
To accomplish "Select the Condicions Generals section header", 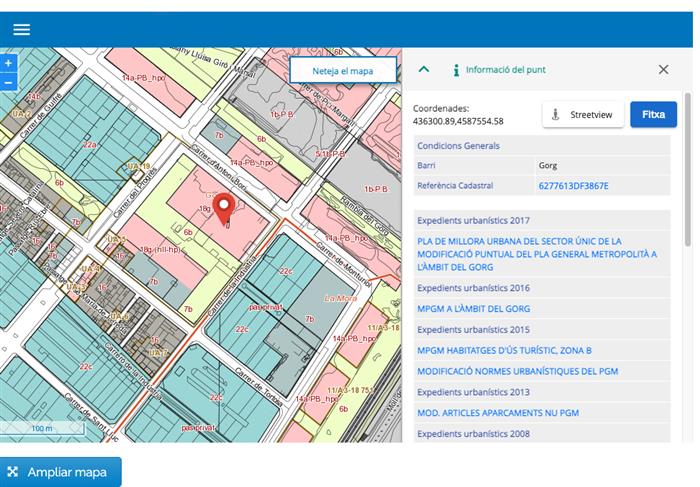I will (458, 146).
